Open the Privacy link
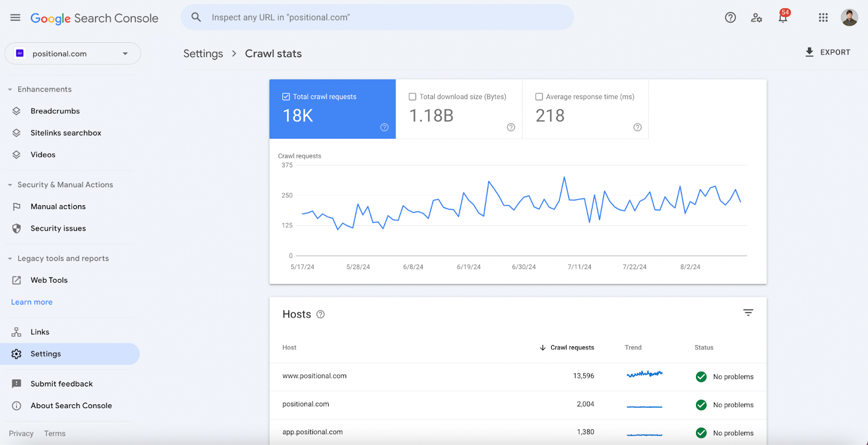The image size is (868, 445). (x=21, y=434)
